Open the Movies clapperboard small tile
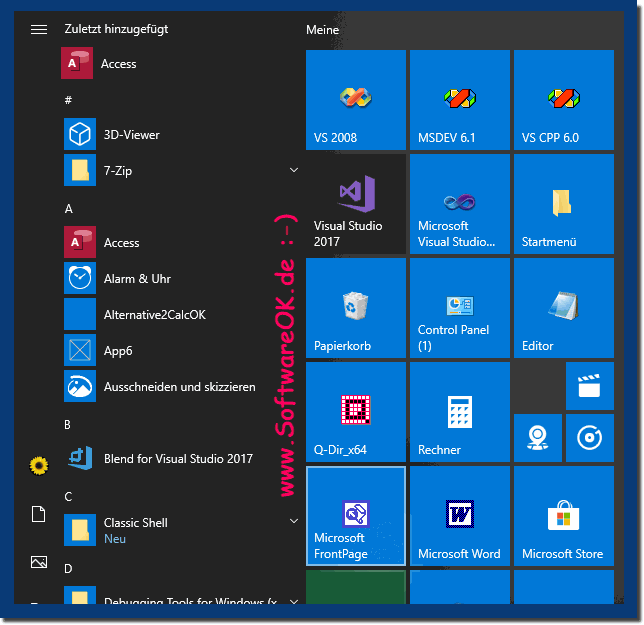Viewport: 644px width, 625px height. click(x=589, y=386)
